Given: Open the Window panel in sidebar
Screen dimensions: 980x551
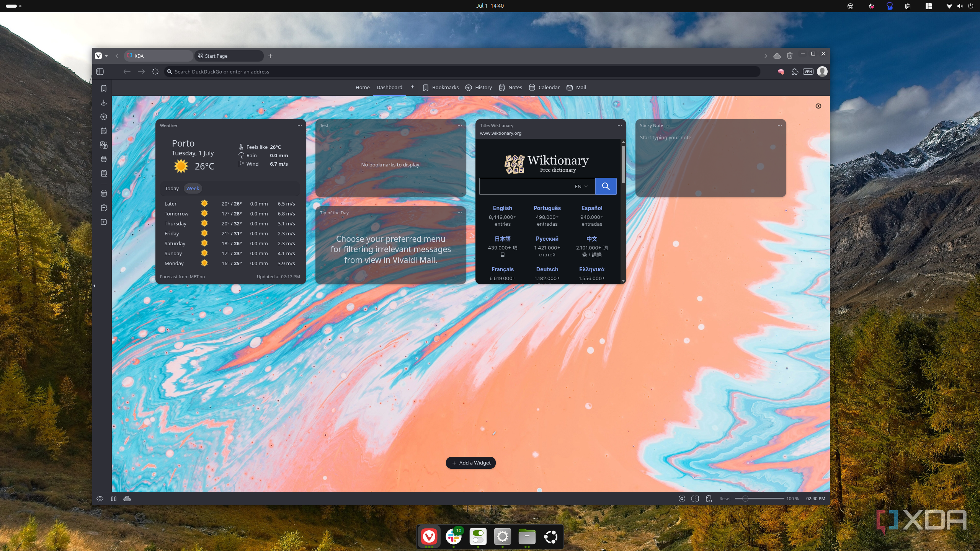Looking at the screenshot, I should click(103, 159).
